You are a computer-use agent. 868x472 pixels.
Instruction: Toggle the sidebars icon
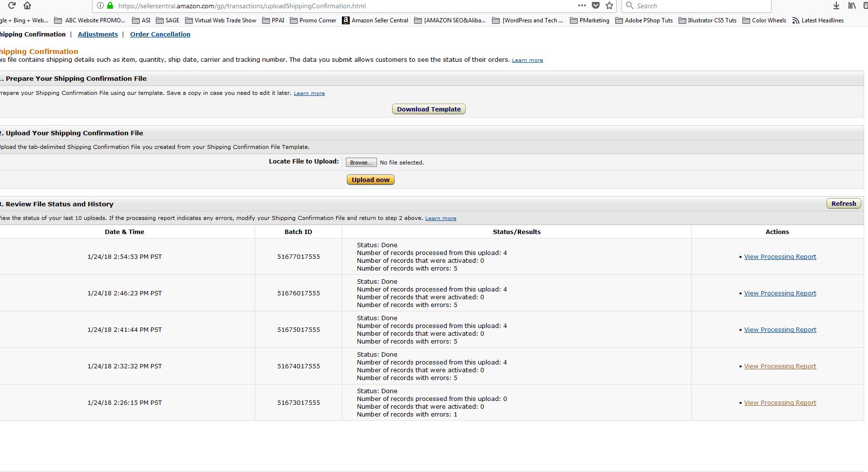point(865,5)
